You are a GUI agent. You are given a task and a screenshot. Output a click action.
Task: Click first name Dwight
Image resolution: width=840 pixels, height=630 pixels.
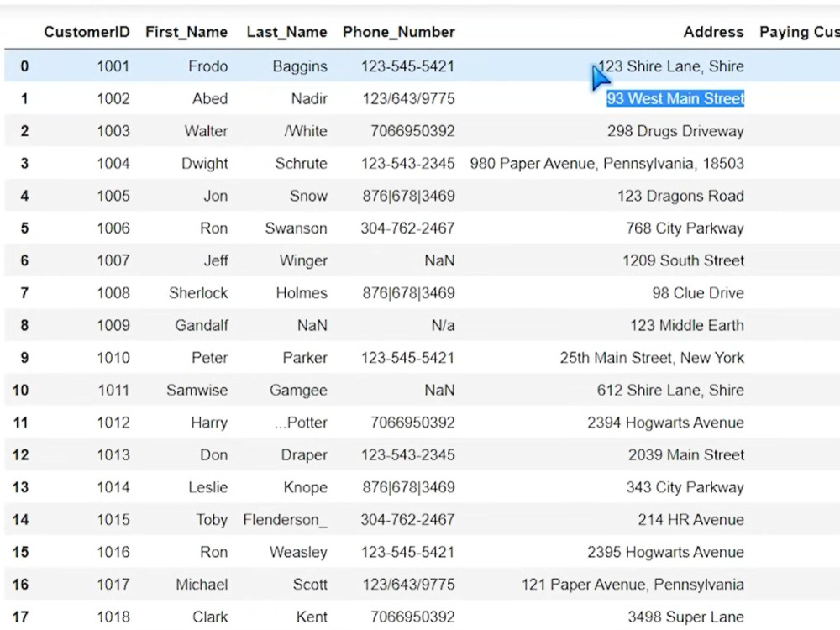click(205, 164)
